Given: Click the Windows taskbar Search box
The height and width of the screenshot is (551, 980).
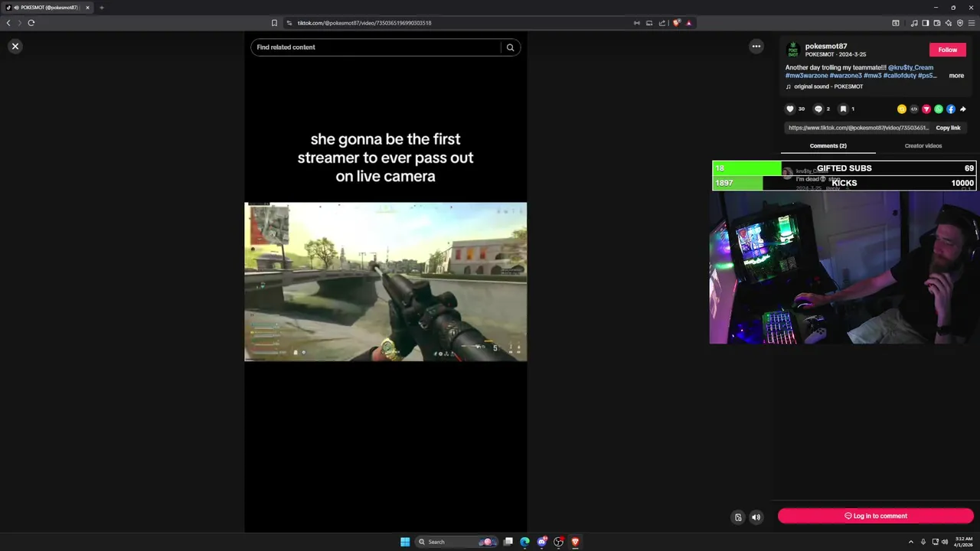Looking at the screenshot, I should 457,542.
